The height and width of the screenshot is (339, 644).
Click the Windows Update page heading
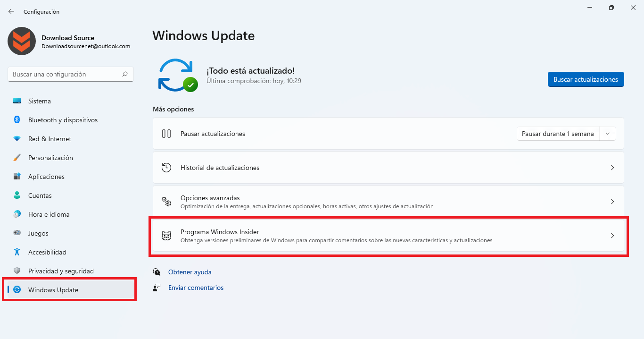(x=204, y=35)
